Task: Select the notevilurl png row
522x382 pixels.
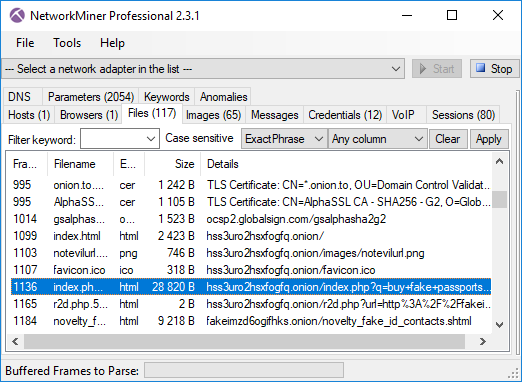Action: point(251,253)
